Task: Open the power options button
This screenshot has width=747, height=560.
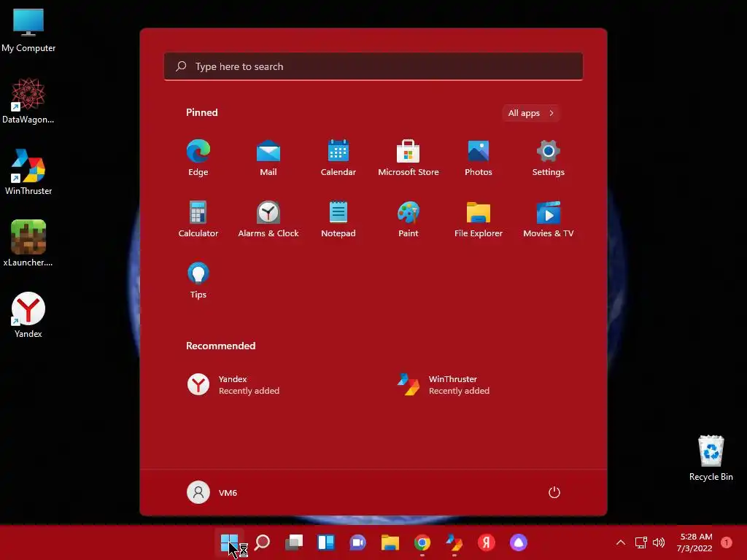Action: 554,492
